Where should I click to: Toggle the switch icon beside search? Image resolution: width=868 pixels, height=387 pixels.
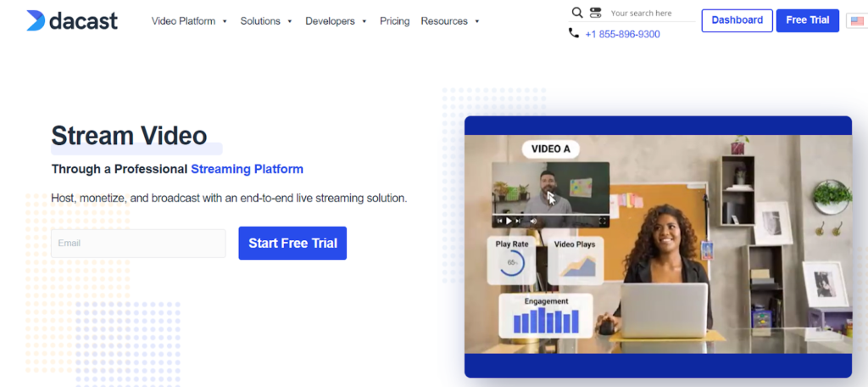pos(595,13)
